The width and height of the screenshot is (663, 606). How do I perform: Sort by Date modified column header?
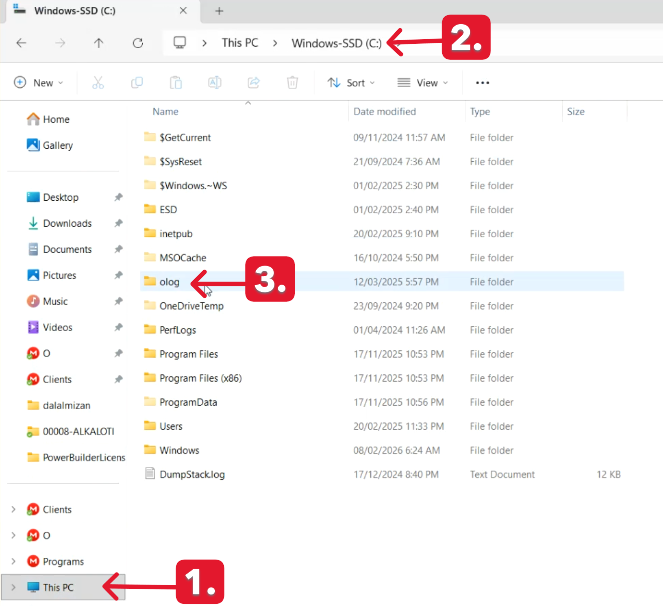pos(384,112)
